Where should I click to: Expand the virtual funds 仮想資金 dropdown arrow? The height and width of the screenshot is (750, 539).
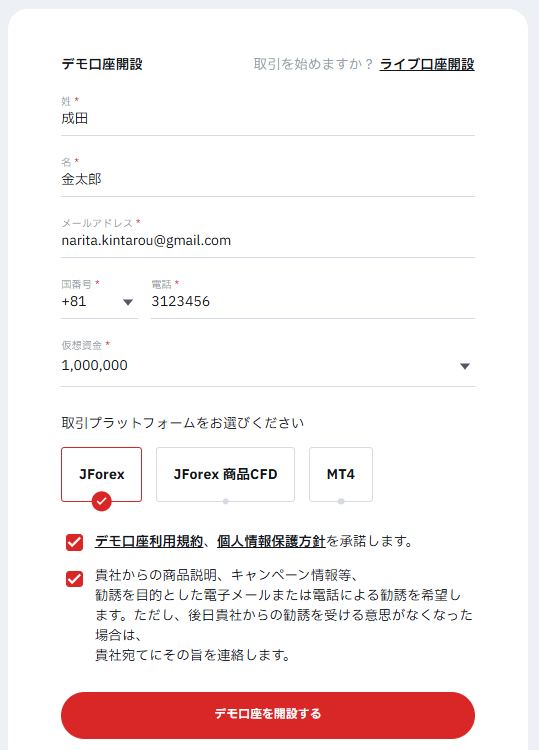click(465, 366)
